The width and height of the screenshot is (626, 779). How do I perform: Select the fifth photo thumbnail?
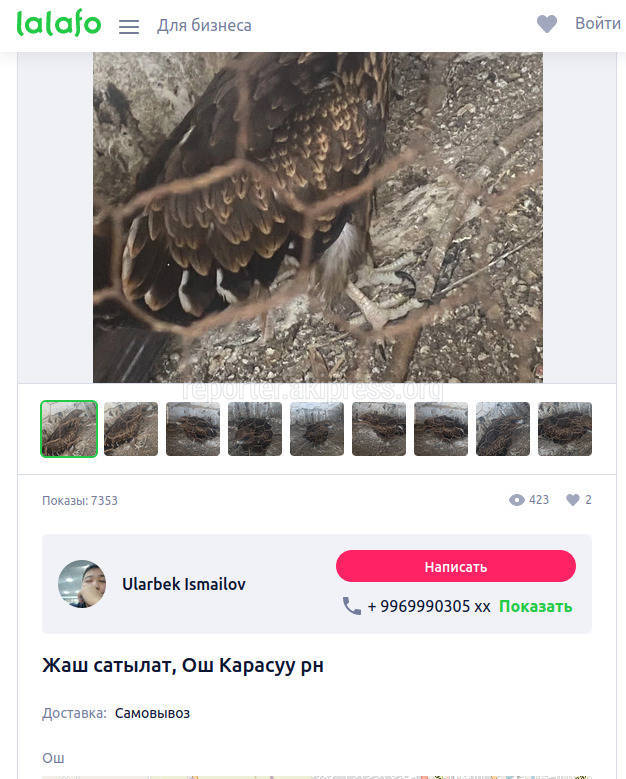[x=317, y=429]
